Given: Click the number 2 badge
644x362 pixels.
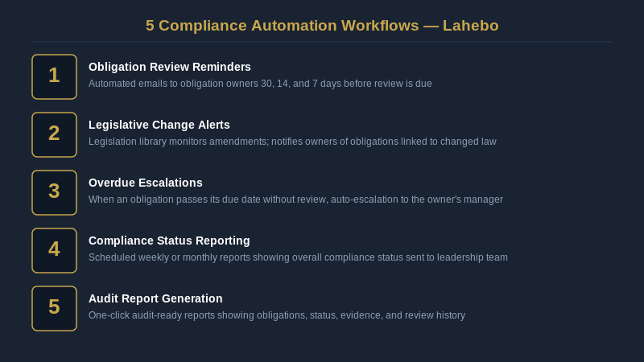Looking at the screenshot, I should click(x=54, y=134).
